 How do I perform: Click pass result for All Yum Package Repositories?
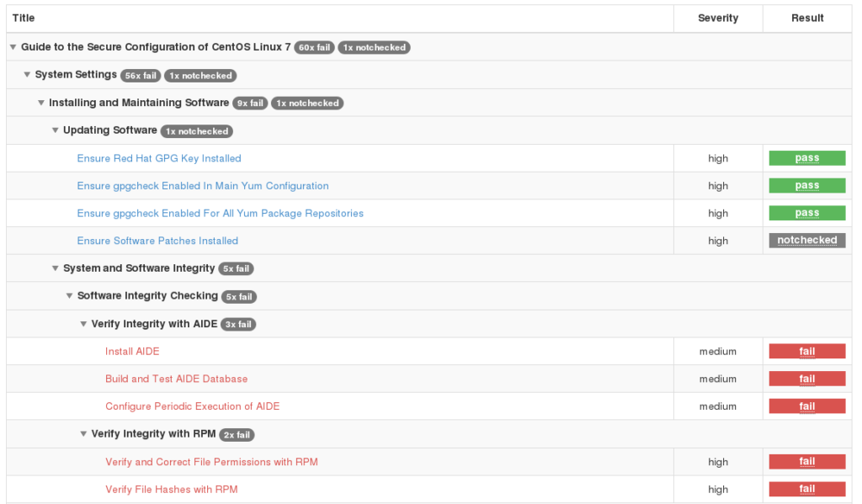[x=806, y=213]
